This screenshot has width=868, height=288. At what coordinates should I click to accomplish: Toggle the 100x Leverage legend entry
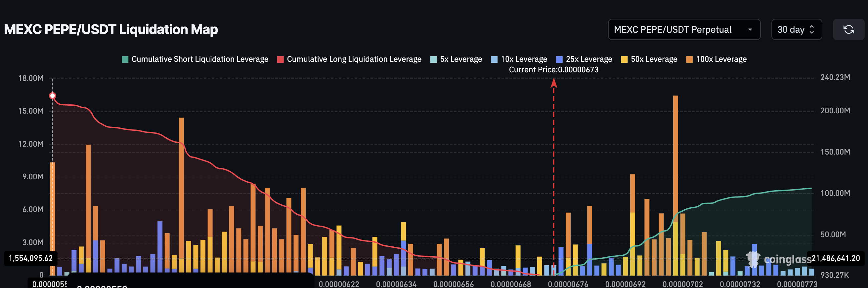(716, 59)
